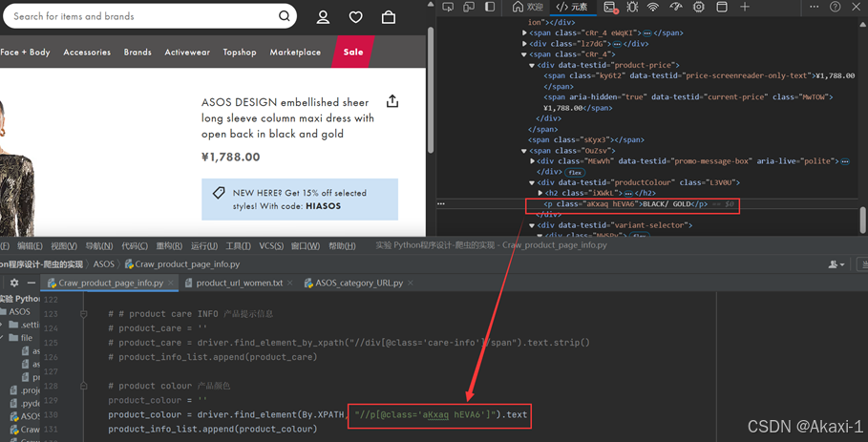
Task: Open the ASOS shopping bag icon
Action: pyautogui.click(x=389, y=17)
